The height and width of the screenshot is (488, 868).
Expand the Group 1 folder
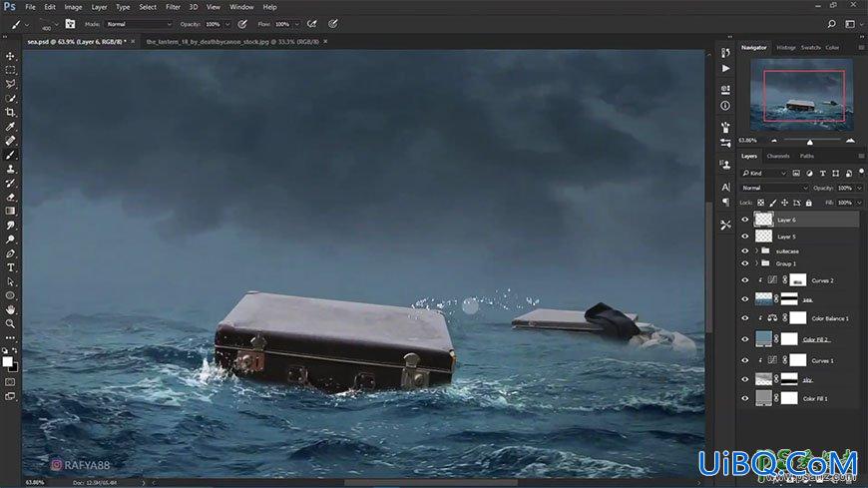pyautogui.click(x=756, y=263)
